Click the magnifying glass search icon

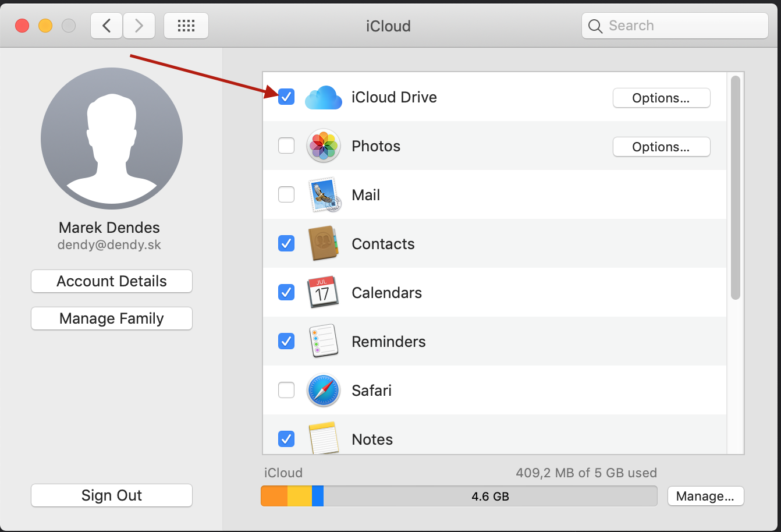click(x=595, y=26)
